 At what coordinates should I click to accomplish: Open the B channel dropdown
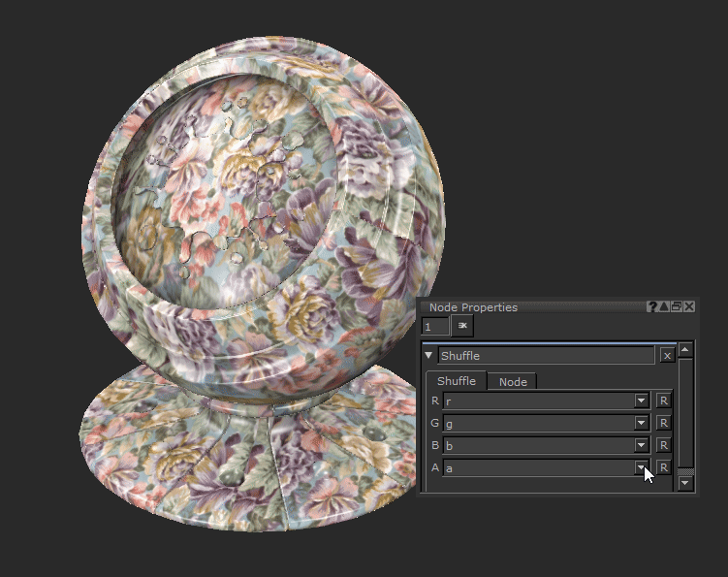point(641,445)
